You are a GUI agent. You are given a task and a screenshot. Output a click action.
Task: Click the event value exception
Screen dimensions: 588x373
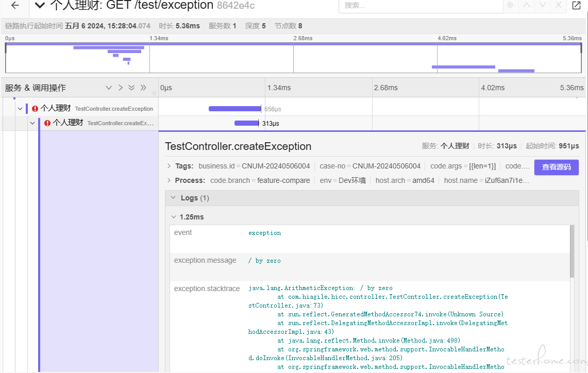click(264, 233)
